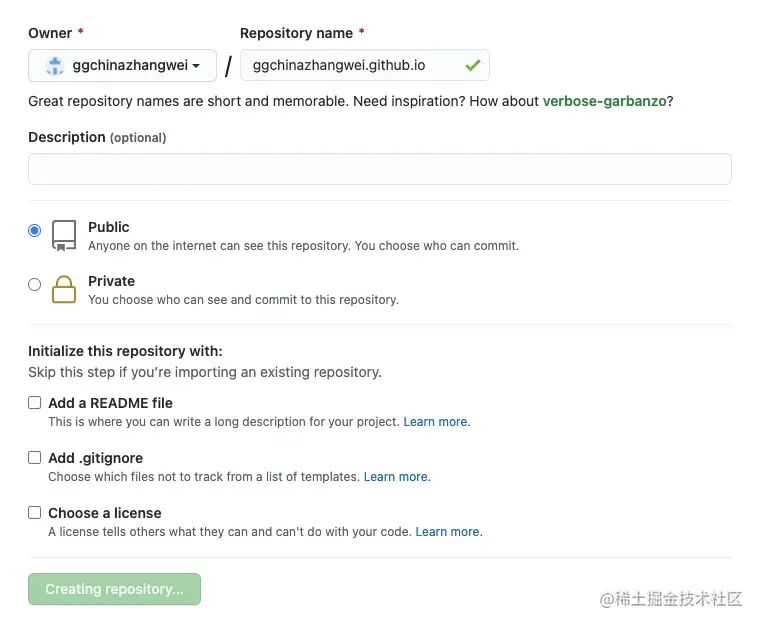The height and width of the screenshot is (627, 761).
Task: Click the Description text field
Action: (379, 169)
